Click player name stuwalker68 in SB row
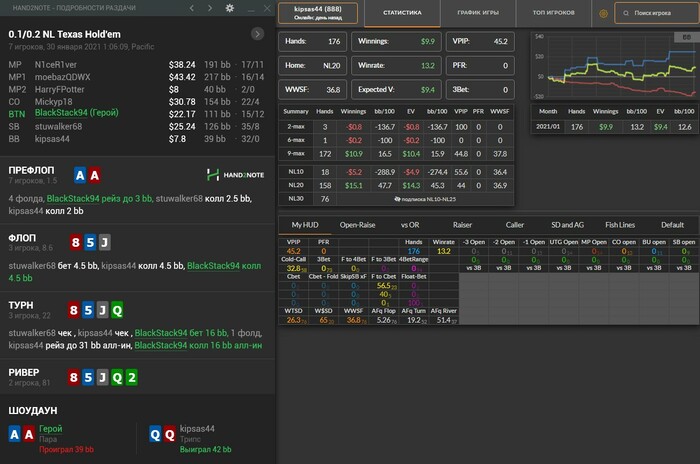 pos(58,127)
